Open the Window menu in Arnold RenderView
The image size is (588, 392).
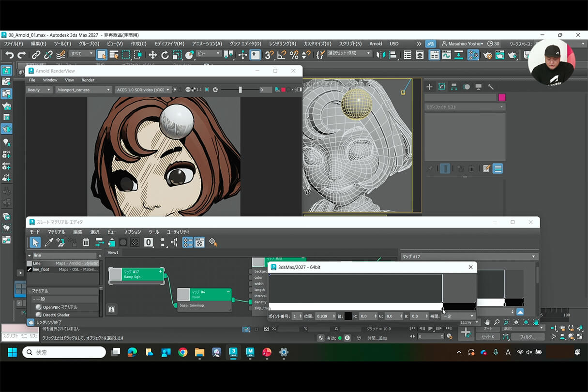pos(50,80)
